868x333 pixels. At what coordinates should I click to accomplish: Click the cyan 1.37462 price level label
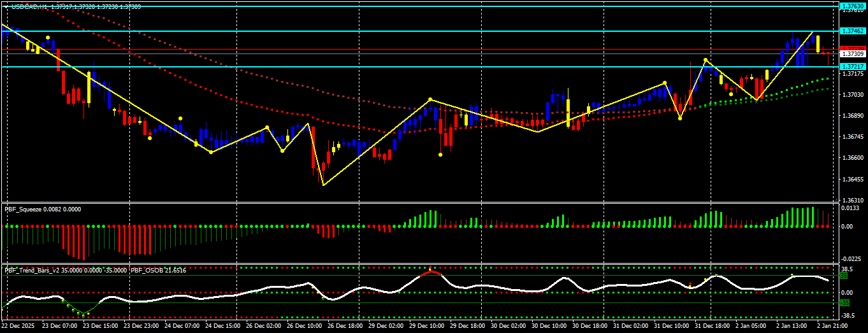click(853, 31)
